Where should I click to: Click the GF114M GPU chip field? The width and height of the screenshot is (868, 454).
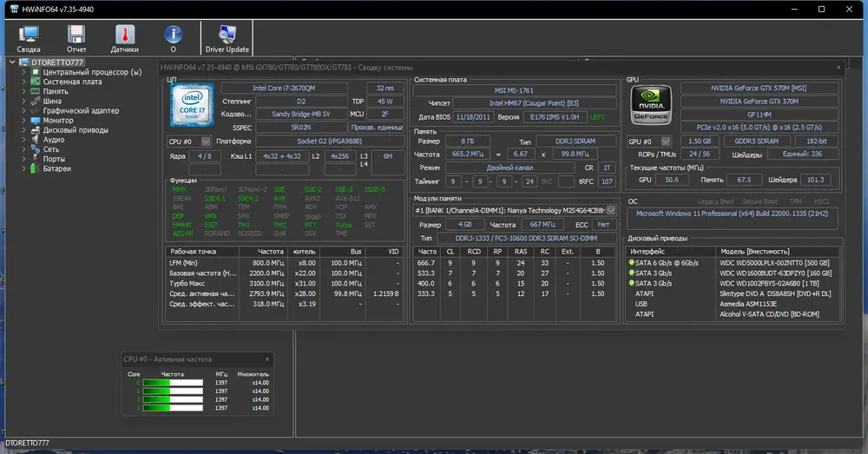click(759, 115)
